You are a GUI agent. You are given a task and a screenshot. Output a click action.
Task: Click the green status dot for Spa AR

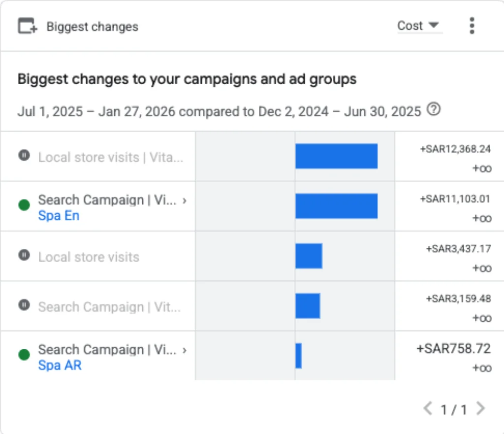[x=24, y=355]
